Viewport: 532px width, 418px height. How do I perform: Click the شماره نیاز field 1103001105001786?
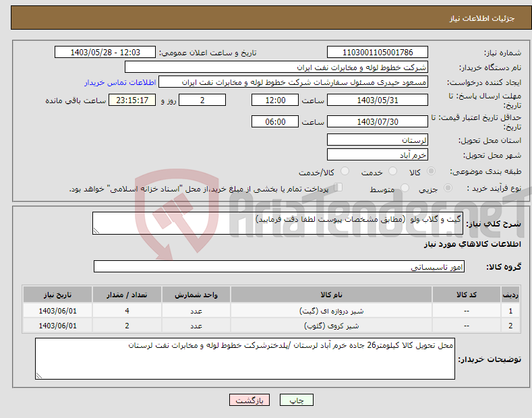[x=378, y=53]
